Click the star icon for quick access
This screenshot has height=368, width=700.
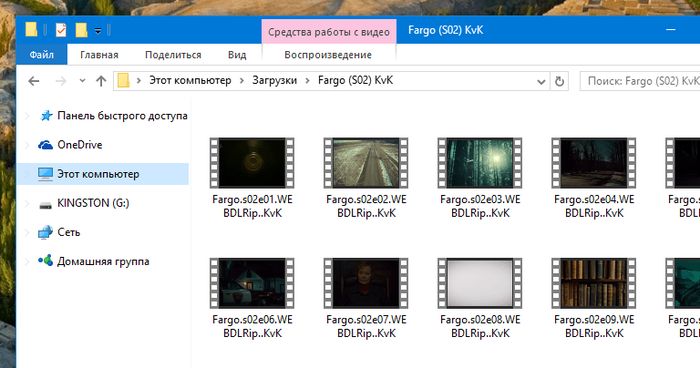46,116
